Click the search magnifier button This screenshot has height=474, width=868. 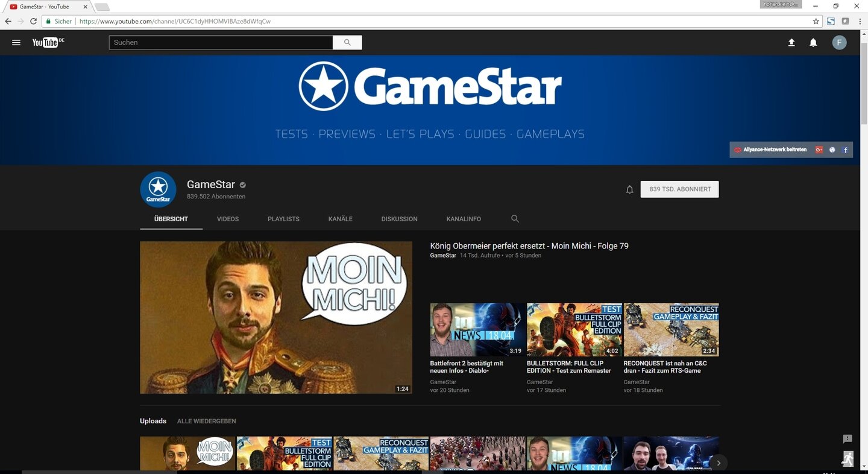[347, 42]
